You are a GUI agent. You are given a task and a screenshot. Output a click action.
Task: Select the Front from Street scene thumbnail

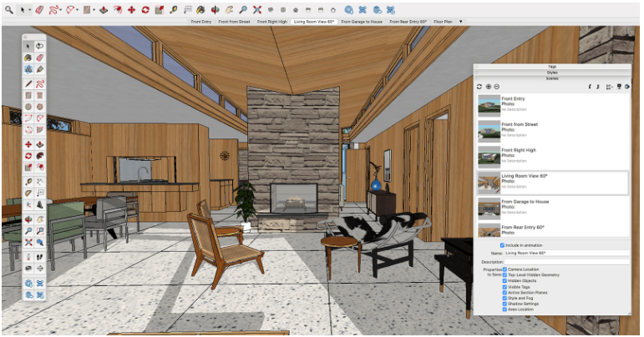click(x=489, y=131)
